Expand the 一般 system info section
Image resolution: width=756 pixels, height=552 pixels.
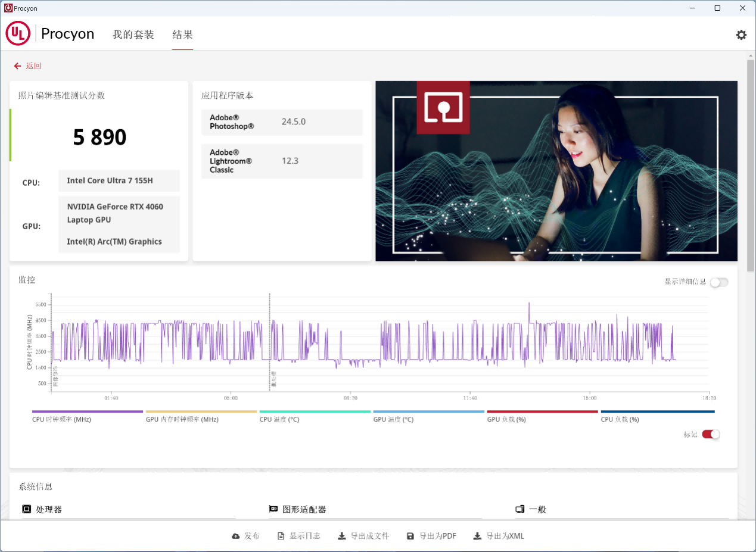tap(519, 509)
